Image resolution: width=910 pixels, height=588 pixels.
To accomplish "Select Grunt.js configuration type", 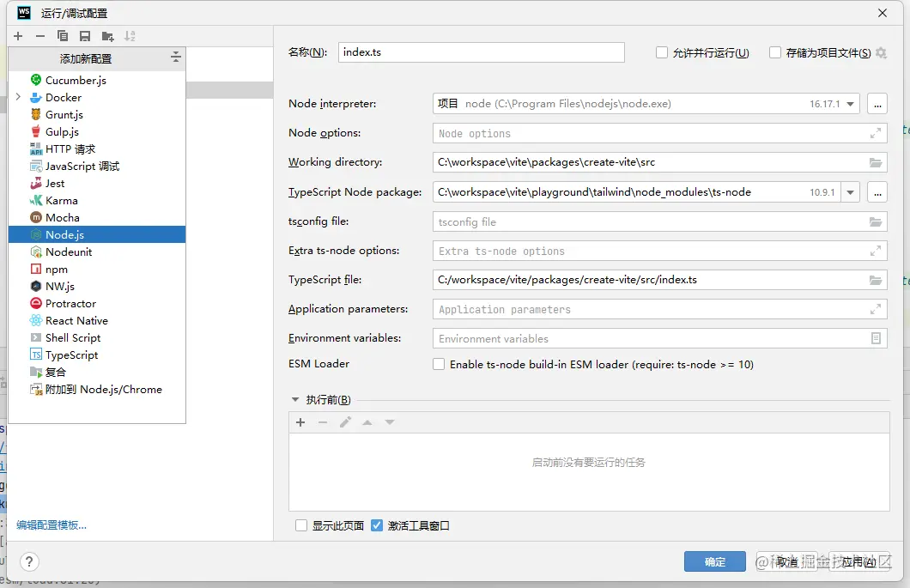I will coord(97,114).
